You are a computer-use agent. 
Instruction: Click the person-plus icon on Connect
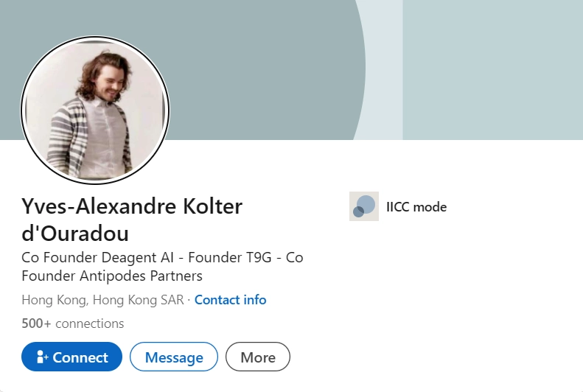42,357
